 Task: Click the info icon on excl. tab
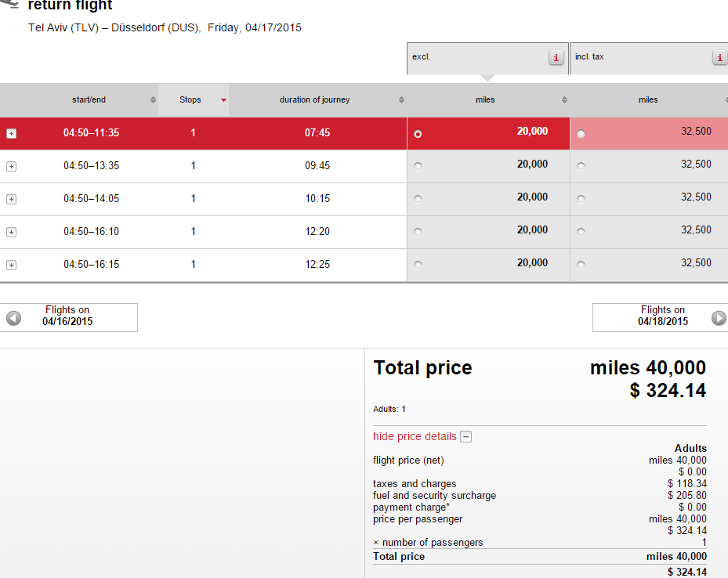pos(556,57)
